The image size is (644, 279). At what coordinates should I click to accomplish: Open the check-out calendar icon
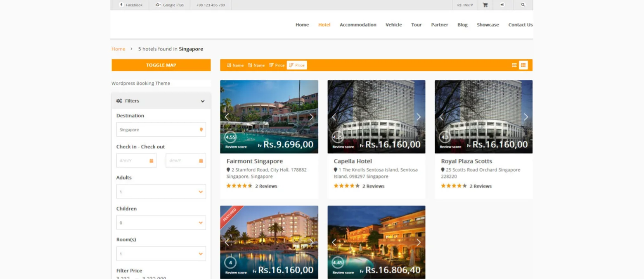tap(201, 160)
